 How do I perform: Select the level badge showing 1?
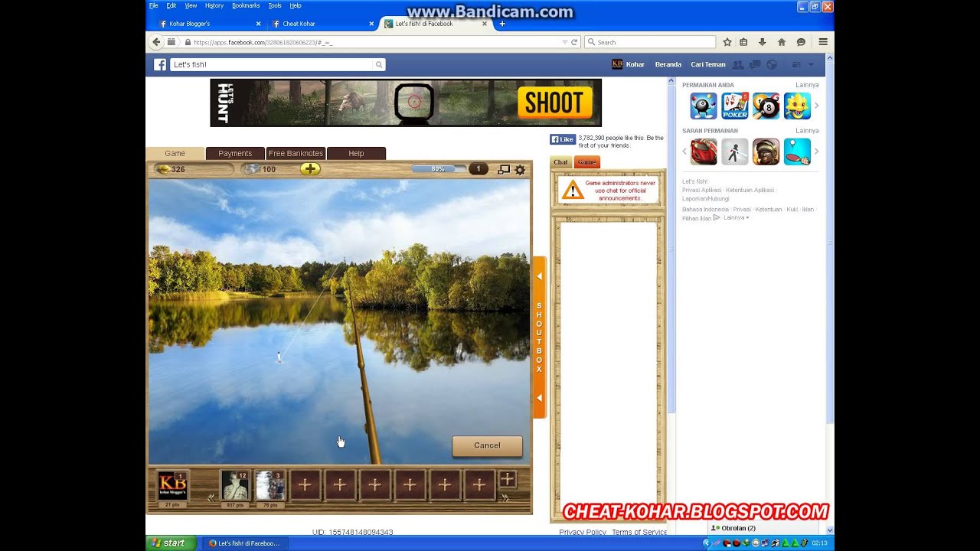click(x=479, y=169)
